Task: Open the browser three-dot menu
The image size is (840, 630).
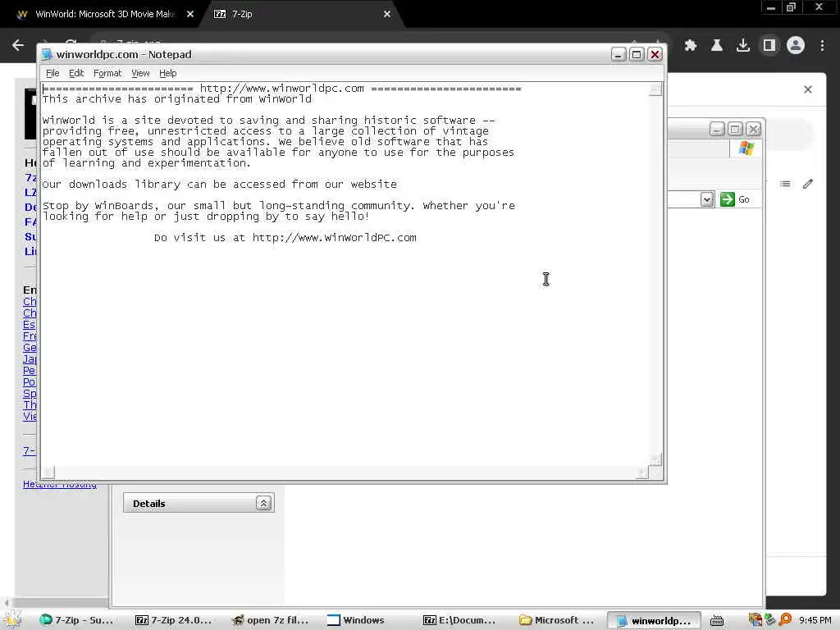Action: [x=822, y=46]
